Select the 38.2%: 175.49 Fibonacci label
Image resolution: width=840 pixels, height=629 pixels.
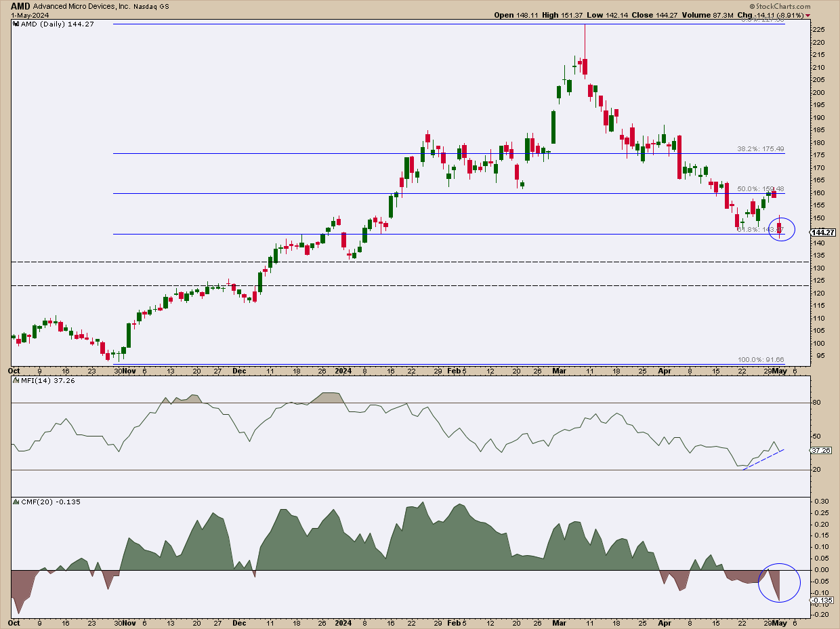coord(760,149)
